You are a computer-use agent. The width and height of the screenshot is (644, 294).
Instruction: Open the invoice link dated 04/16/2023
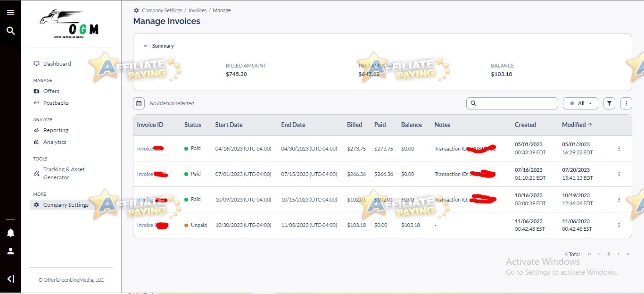pyautogui.click(x=145, y=149)
